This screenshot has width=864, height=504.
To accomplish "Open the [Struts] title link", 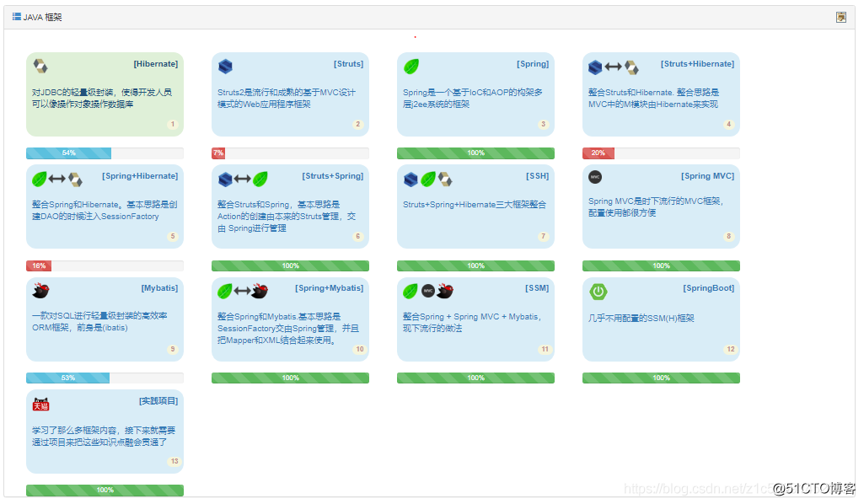I will [349, 64].
